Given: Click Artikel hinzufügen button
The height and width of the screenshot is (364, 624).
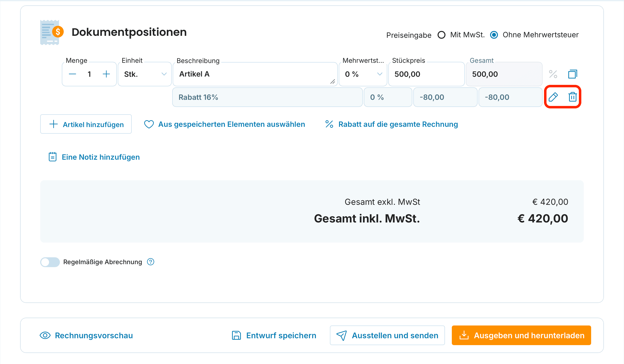Looking at the screenshot, I should (86, 124).
